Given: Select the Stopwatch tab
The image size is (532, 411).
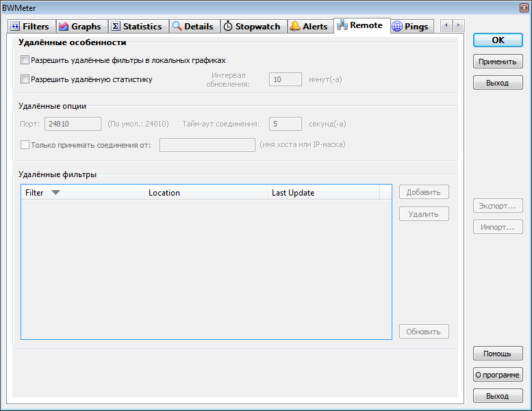Looking at the screenshot, I should [x=254, y=27].
